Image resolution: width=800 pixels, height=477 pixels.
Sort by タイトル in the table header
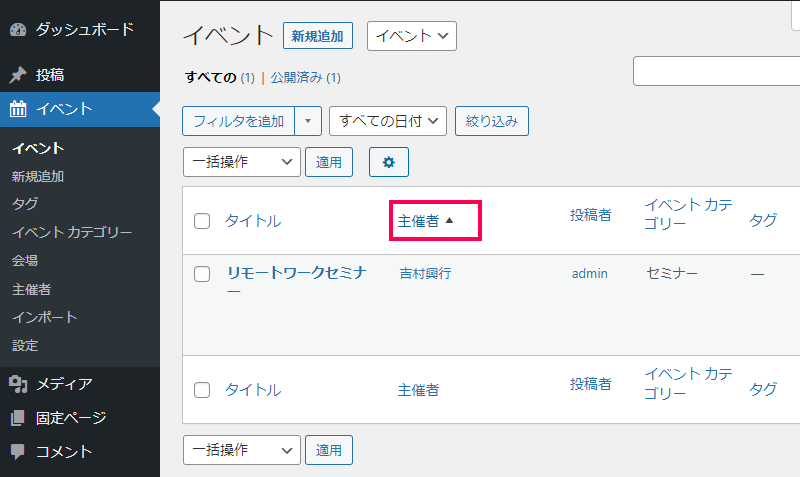[x=253, y=221]
